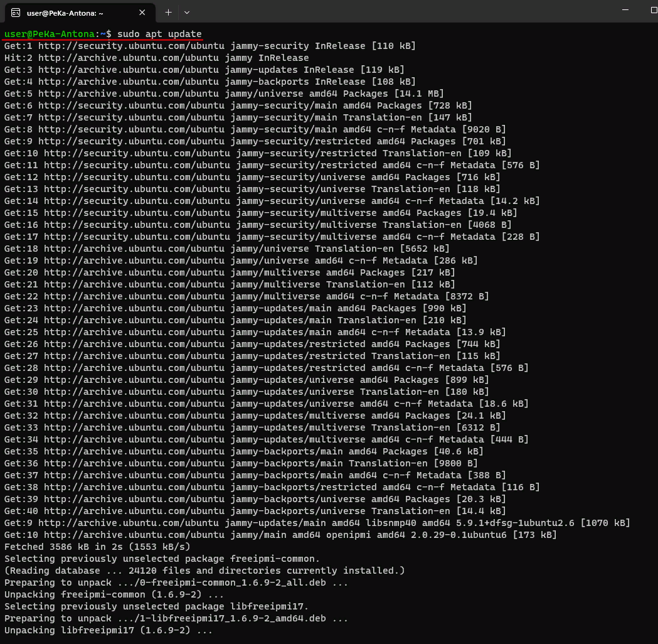Click the Get:27 line showing 115 kB
Screen dimensions: 658x644
click(x=252, y=356)
